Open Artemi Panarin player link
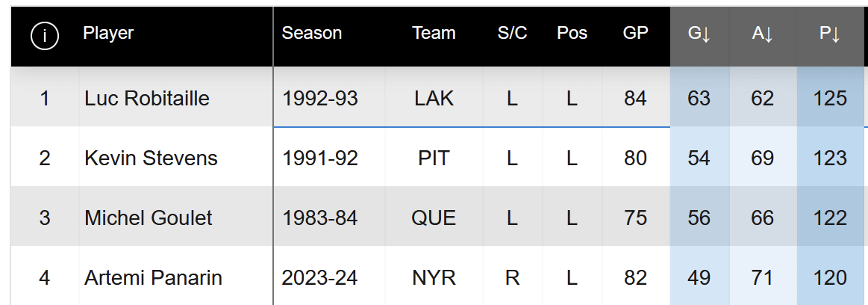868x305 pixels. tap(153, 277)
